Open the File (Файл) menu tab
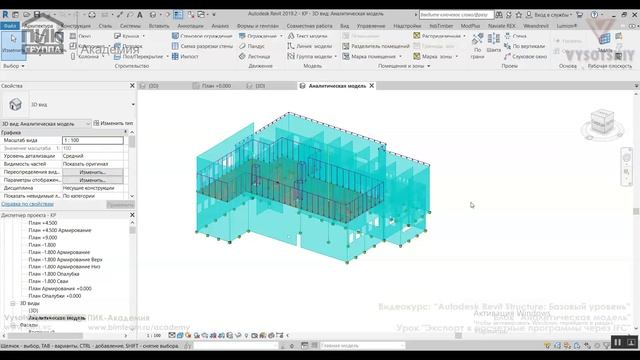 [x=9, y=26]
